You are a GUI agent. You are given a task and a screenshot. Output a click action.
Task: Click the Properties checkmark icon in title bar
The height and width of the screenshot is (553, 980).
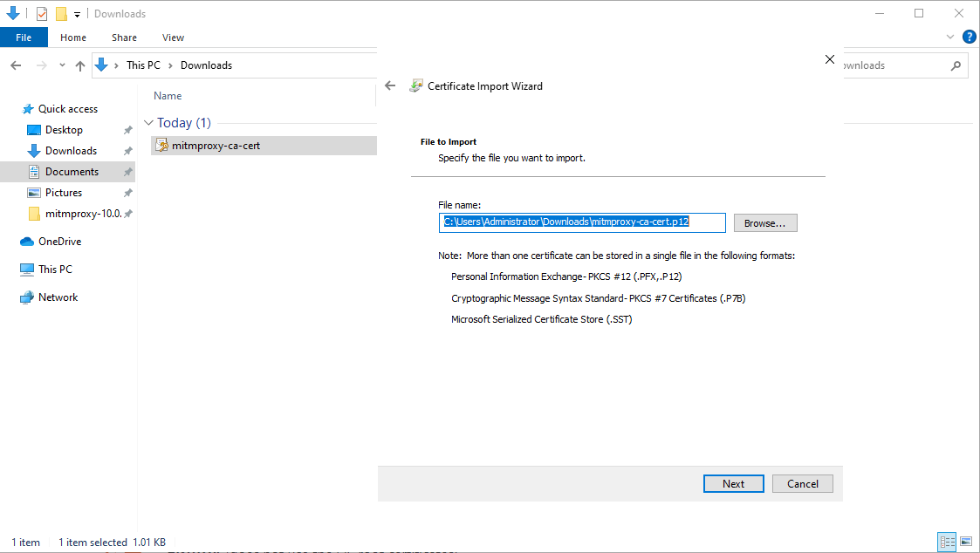[42, 14]
